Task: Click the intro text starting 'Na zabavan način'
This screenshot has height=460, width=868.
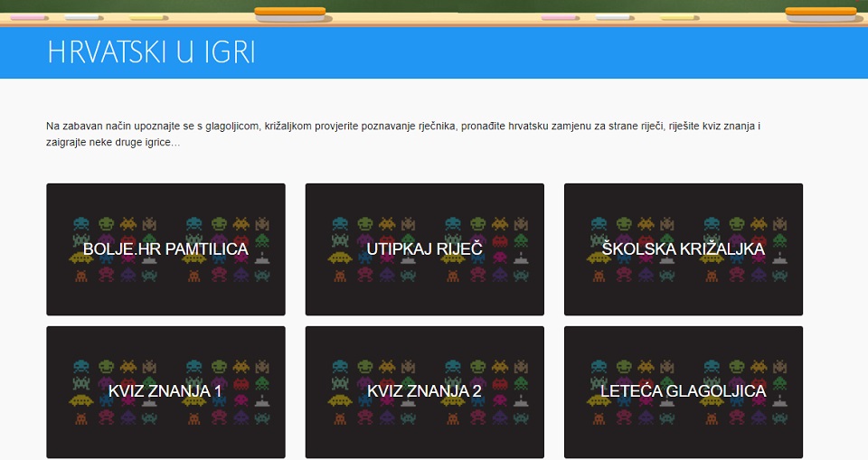Action: [x=403, y=134]
